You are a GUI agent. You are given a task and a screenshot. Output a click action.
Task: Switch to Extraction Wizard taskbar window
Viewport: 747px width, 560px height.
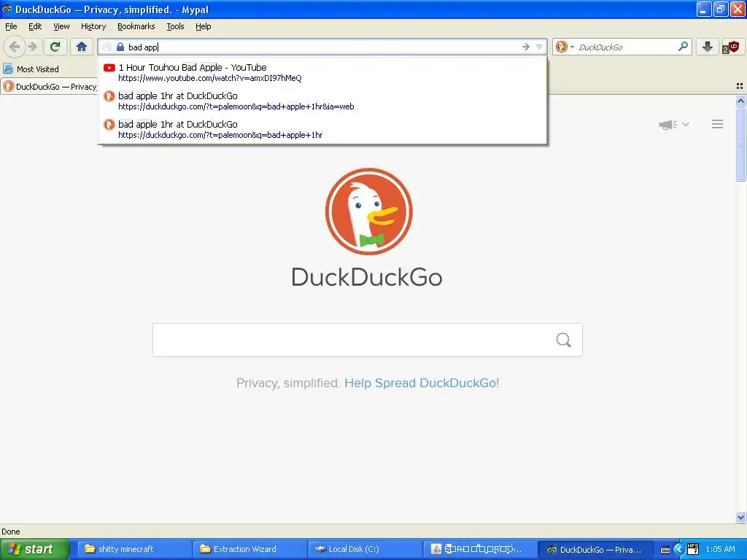point(249,549)
